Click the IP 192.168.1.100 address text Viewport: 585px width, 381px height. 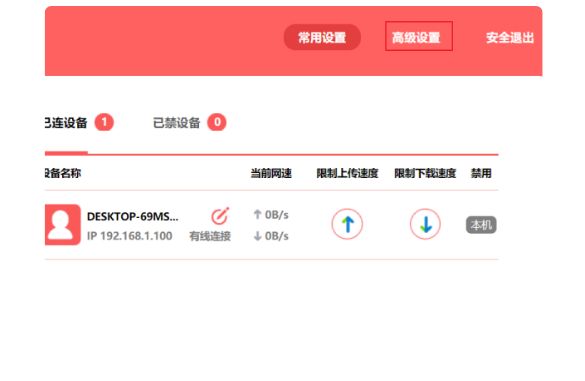coord(129,236)
